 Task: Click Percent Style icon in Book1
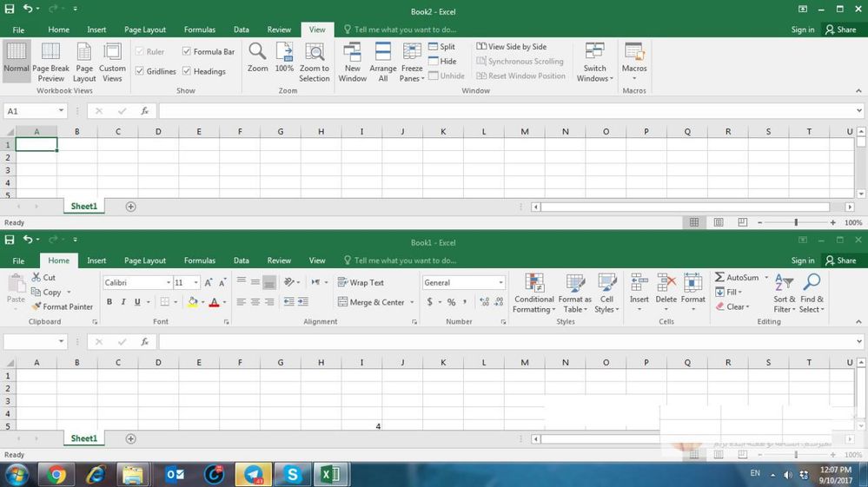(451, 302)
